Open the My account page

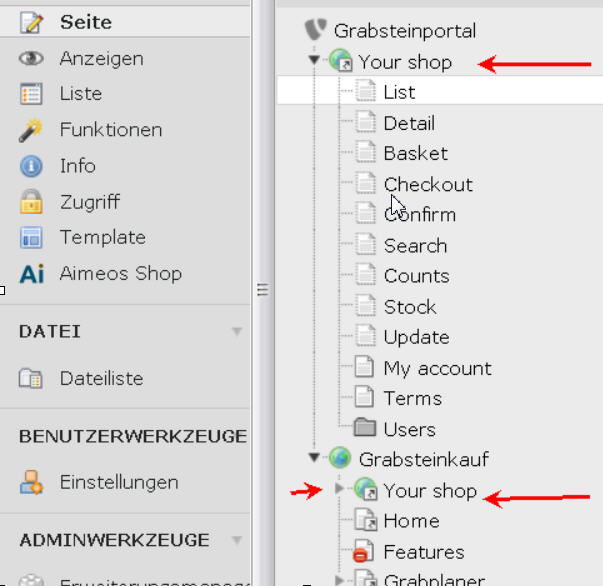click(x=437, y=368)
